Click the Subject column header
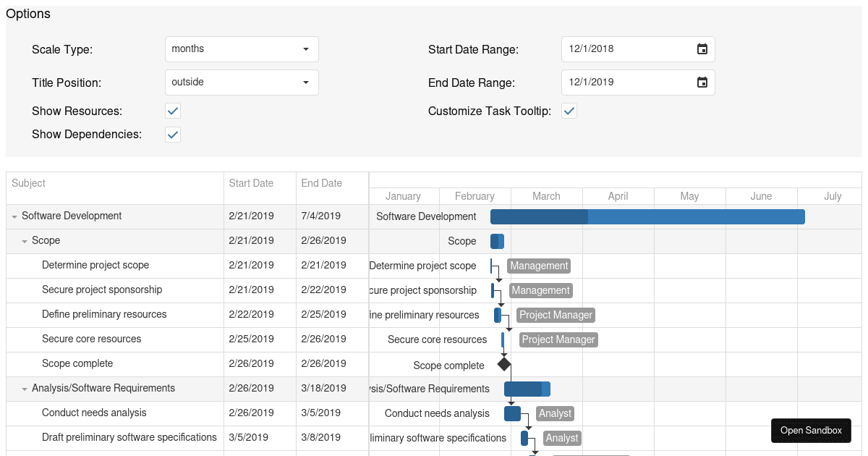Viewport: 868px width, 456px height. [x=115, y=188]
